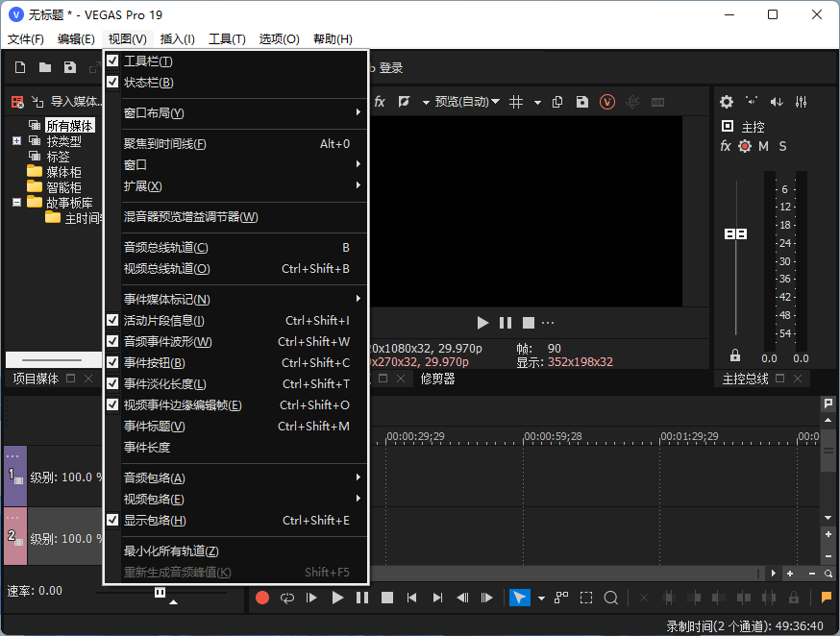Pause the video preview
840x636 pixels.
[506, 323]
